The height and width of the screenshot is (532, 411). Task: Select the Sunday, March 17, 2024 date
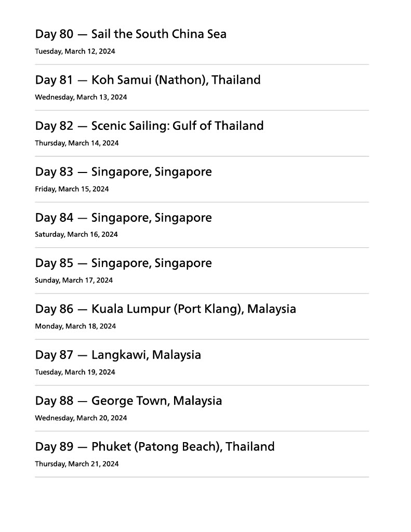(x=74, y=281)
